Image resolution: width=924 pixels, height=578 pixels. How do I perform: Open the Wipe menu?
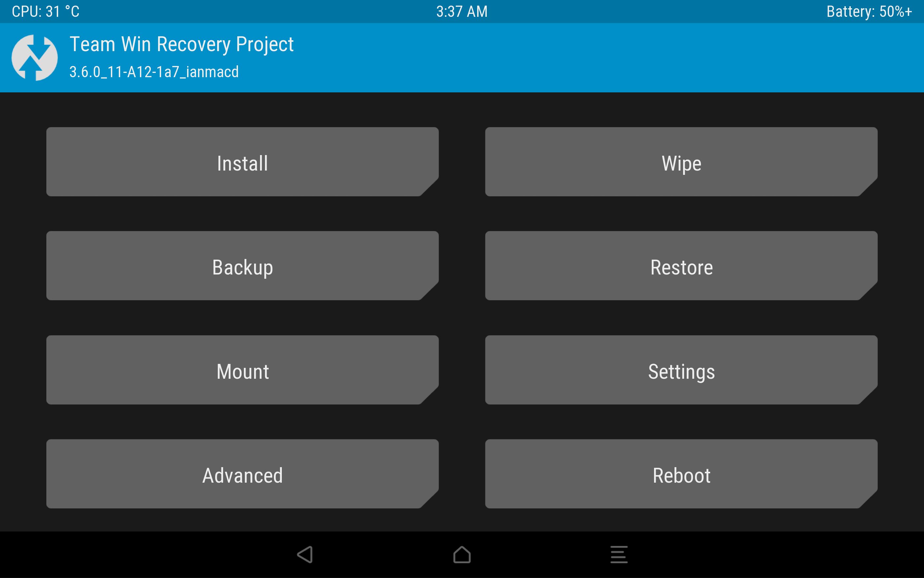(681, 162)
